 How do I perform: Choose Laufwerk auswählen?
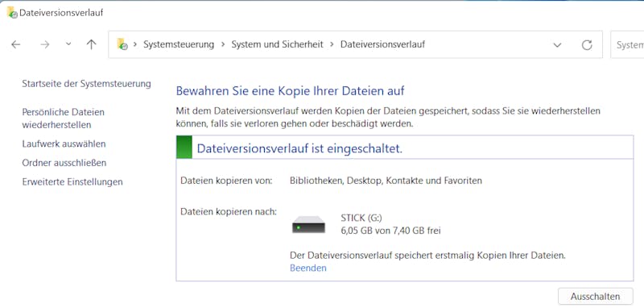point(64,144)
